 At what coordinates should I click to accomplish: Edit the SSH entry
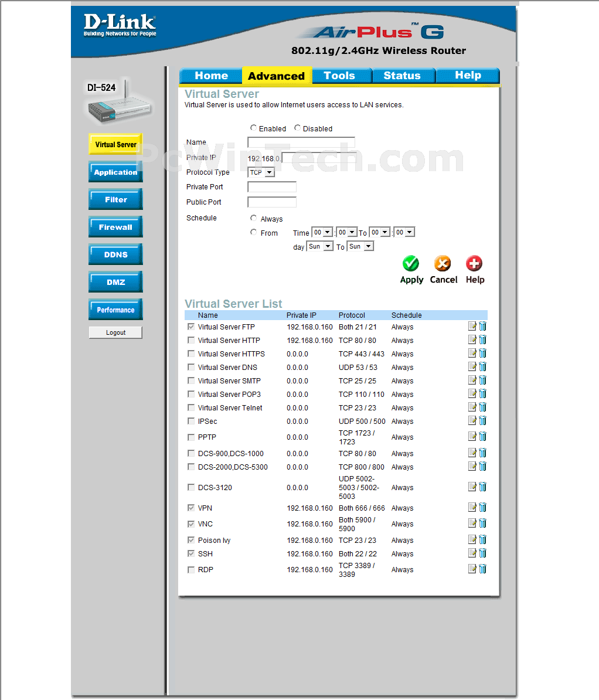(472, 553)
